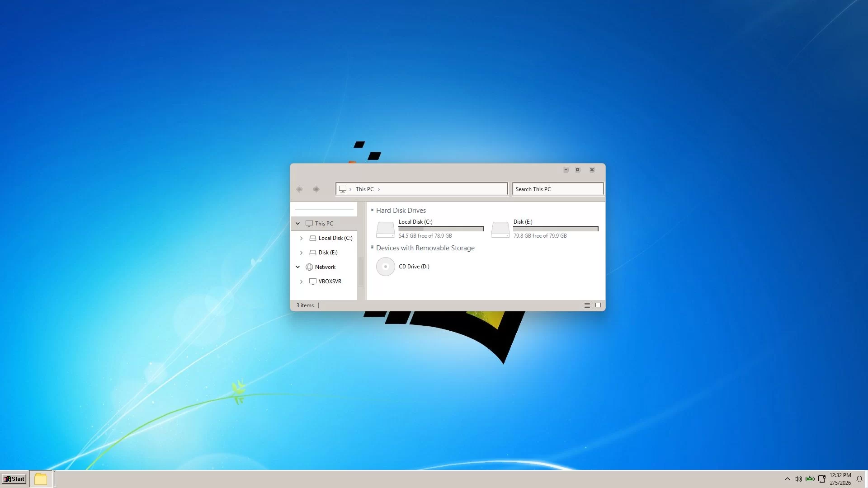Click the Forward navigation arrow
The image size is (868, 488).
click(316, 189)
